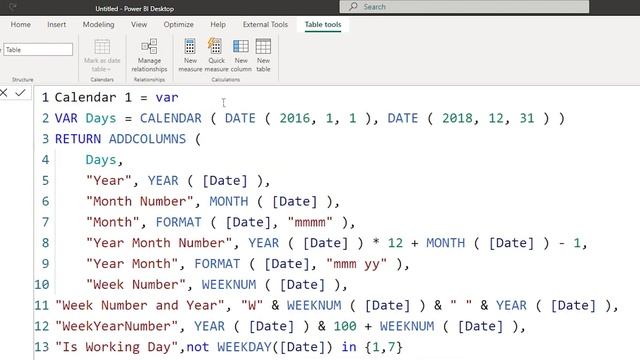Click "WeekYearNumber" on line 12

click(116, 327)
